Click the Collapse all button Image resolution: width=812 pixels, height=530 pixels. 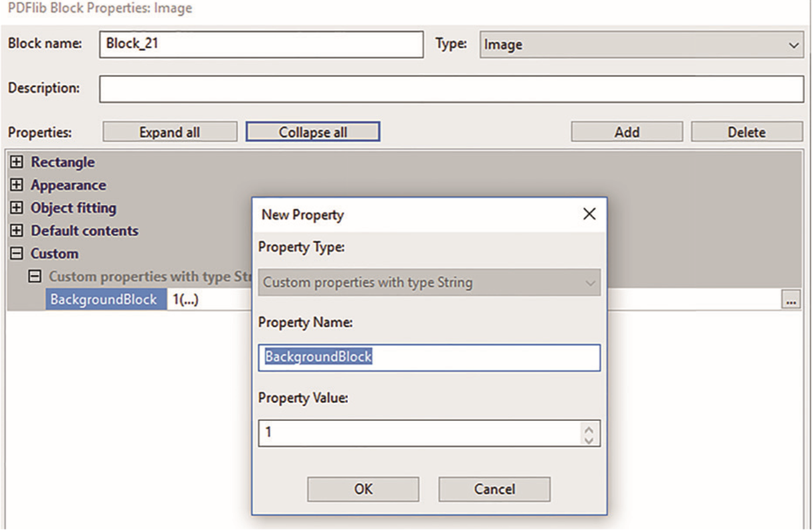pos(313,132)
